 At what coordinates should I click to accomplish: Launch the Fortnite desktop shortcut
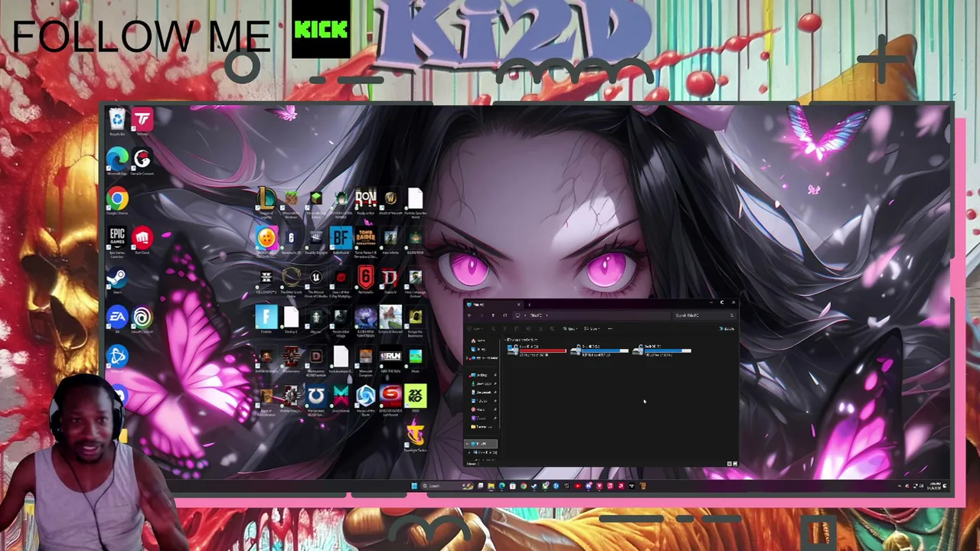(266, 320)
